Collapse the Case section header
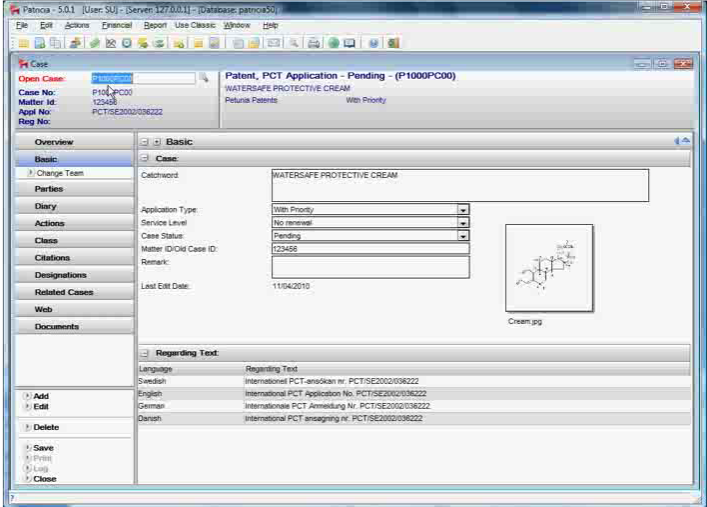 tap(145, 159)
